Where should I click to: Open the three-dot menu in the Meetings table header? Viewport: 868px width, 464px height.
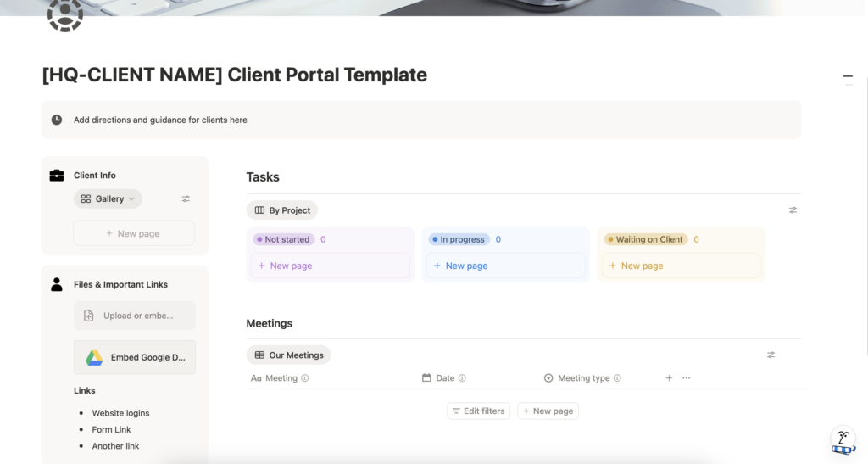pos(687,378)
